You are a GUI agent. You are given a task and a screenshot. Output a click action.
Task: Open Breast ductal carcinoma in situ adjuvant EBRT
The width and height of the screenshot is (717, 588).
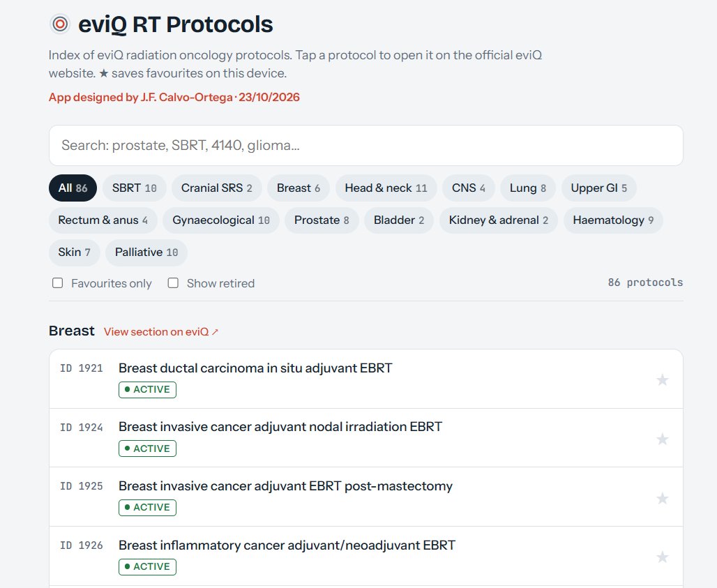[x=255, y=368]
